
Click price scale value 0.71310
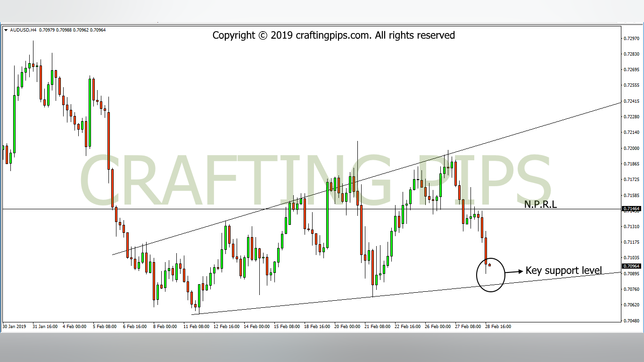(633, 227)
